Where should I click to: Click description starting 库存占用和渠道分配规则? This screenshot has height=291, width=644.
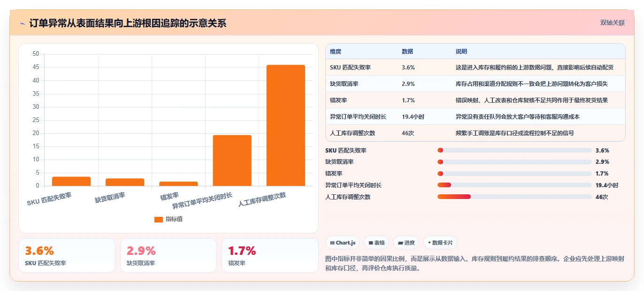point(532,84)
